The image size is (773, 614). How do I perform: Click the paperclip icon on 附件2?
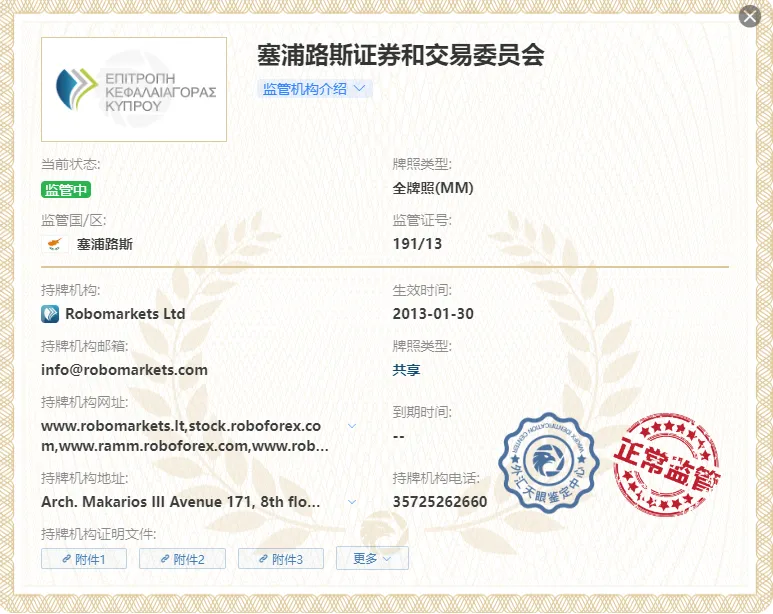click(x=165, y=559)
